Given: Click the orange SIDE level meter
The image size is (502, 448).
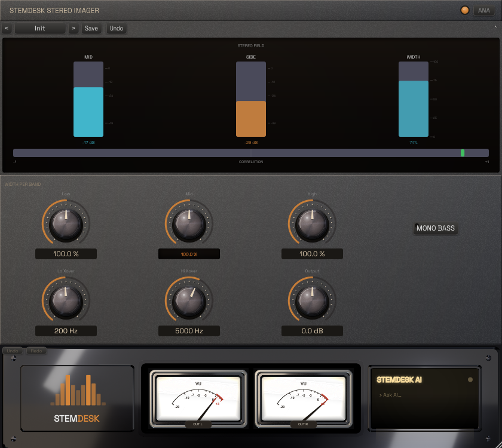Looking at the screenshot, I should pos(251,99).
